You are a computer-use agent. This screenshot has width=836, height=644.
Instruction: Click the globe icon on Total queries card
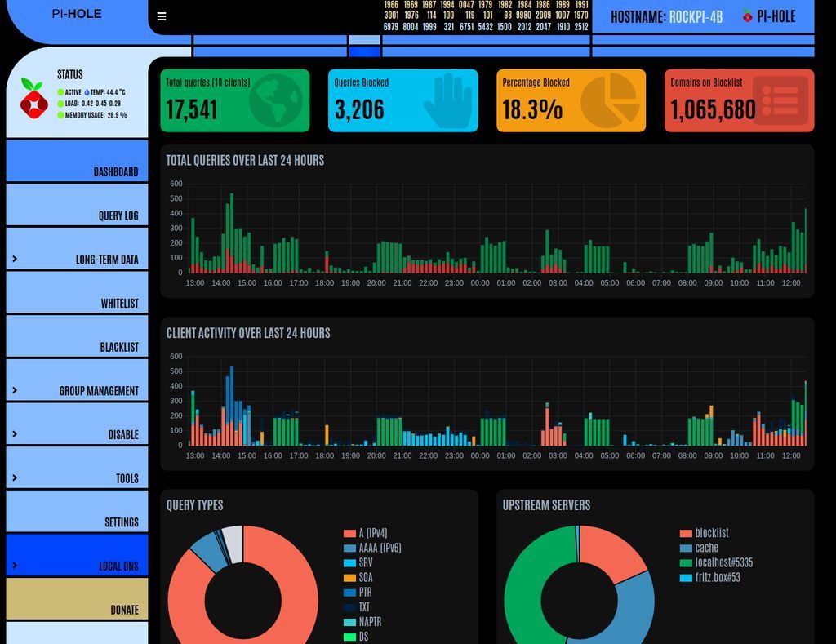tap(276, 100)
